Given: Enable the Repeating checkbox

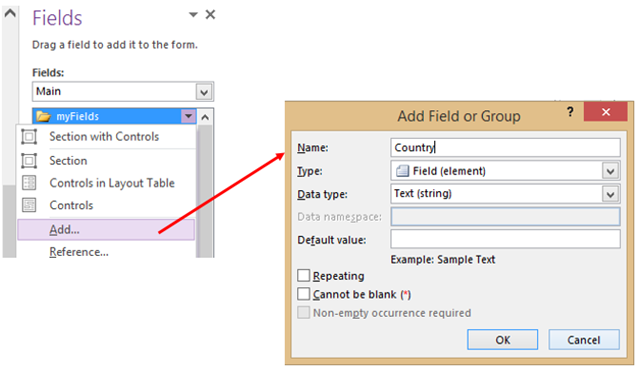Looking at the screenshot, I should pos(304,275).
